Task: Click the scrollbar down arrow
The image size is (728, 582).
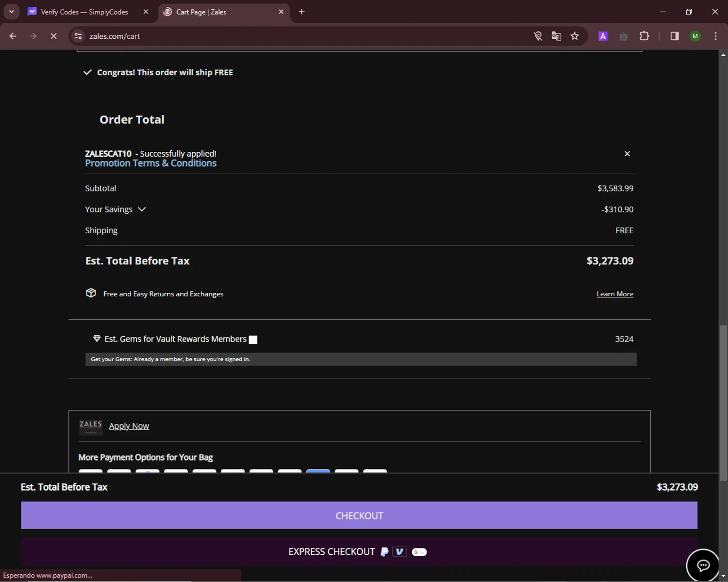Action: pos(723,576)
